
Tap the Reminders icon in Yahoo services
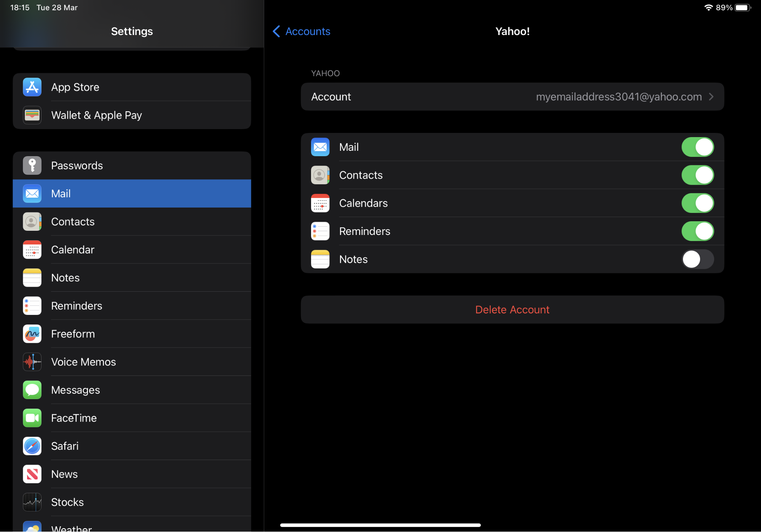(320, 231)
